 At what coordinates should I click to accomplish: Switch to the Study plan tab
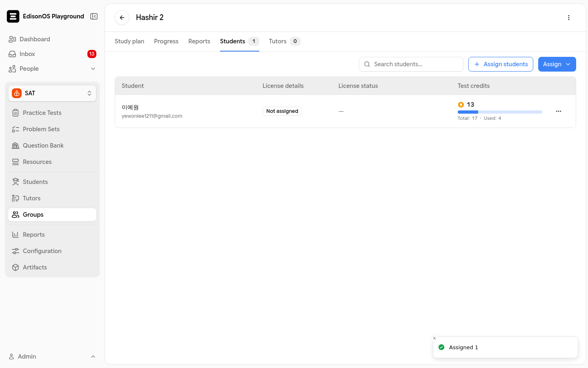(129, 41)
